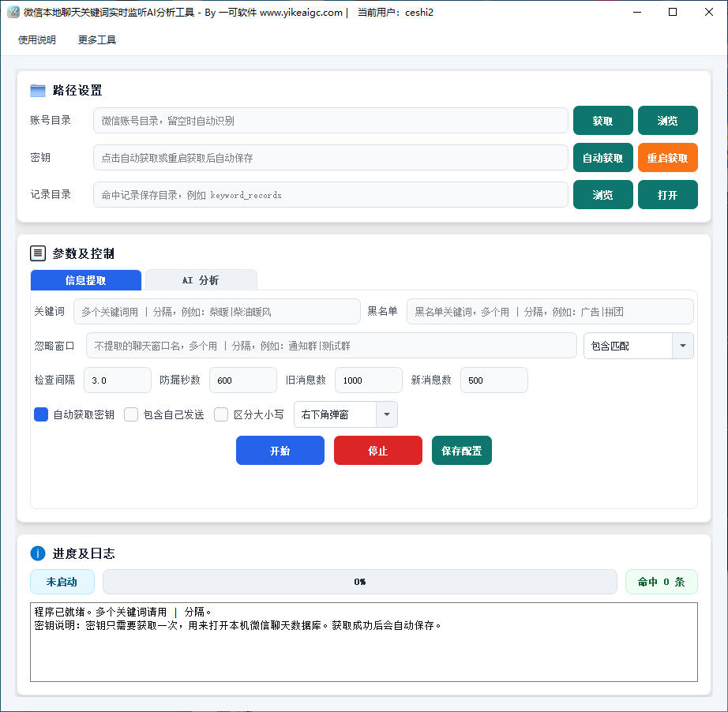Switch to the AI 分析 tab

(201, 280)
